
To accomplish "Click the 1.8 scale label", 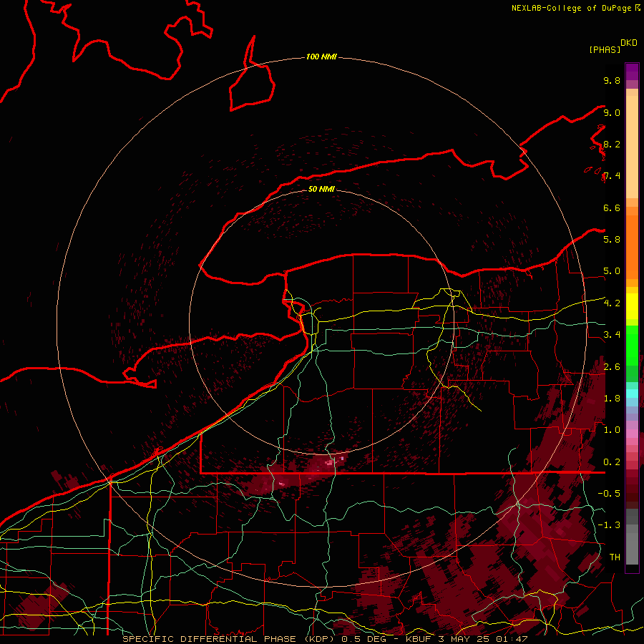I will click(612, 399).
